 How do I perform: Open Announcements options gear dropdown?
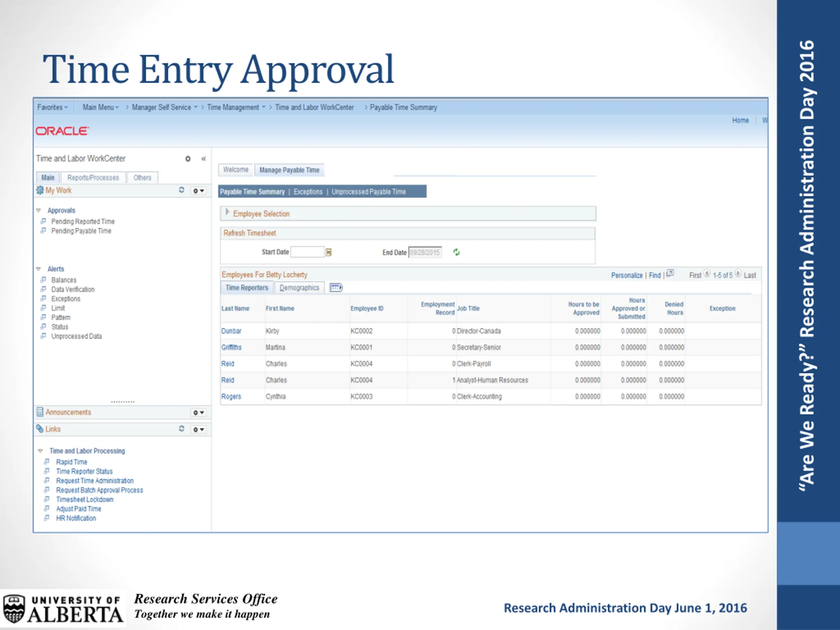pyautogui.click(x=198, y=412)
